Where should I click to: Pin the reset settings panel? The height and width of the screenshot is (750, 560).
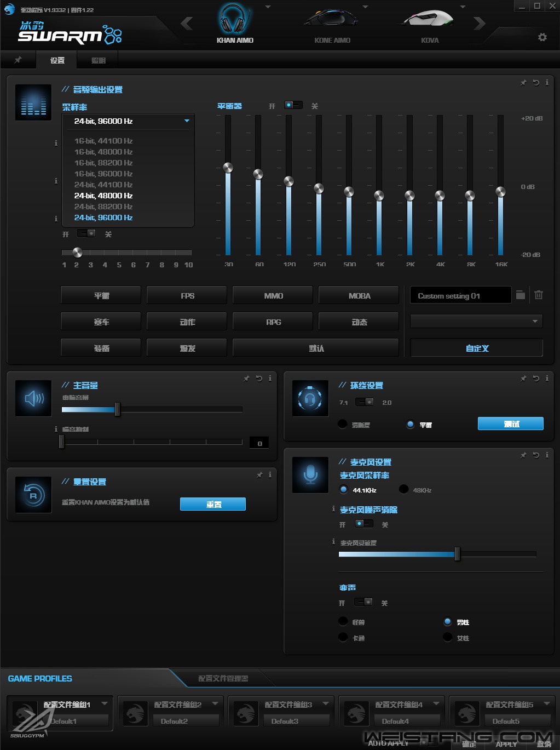pyautogui.click(x=259, y=475)
